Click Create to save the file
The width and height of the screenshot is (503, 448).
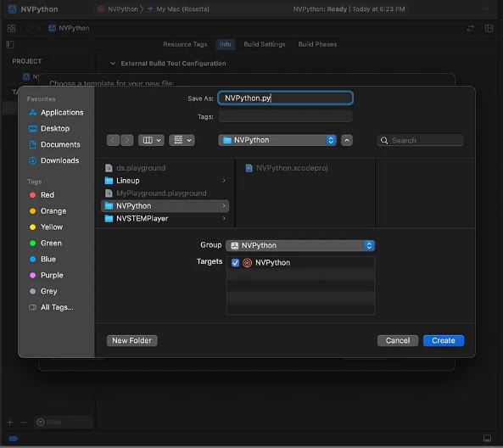pyautogui.click(x=444, y=340)
